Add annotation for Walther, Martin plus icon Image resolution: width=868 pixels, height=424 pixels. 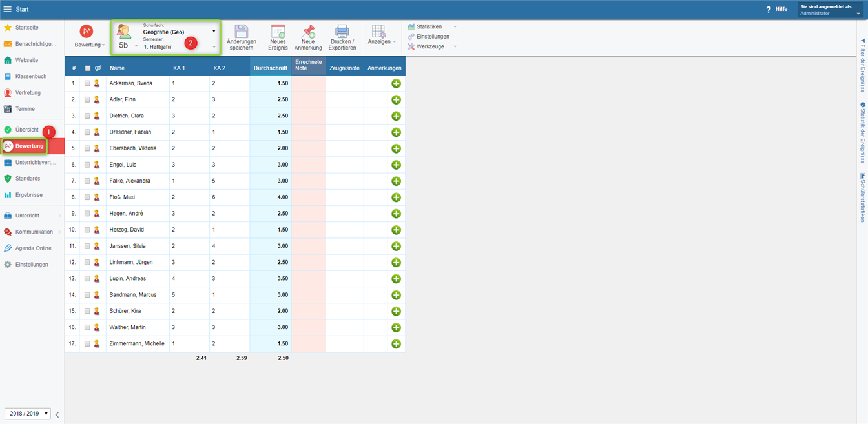[396, 327]
